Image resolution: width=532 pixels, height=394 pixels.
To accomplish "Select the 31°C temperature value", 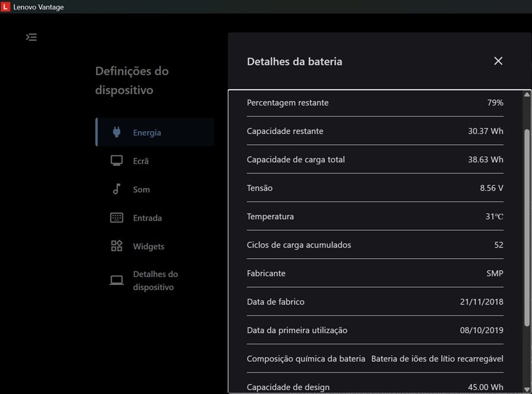I will pos(495,217).
